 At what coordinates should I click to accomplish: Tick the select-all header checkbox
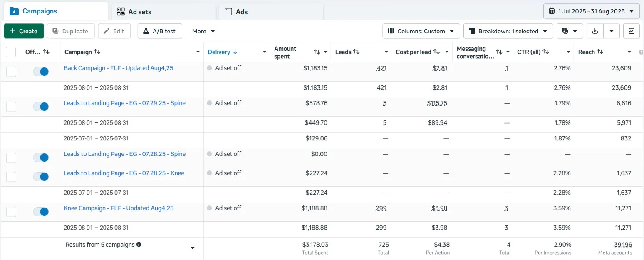(x=11, y=52)
